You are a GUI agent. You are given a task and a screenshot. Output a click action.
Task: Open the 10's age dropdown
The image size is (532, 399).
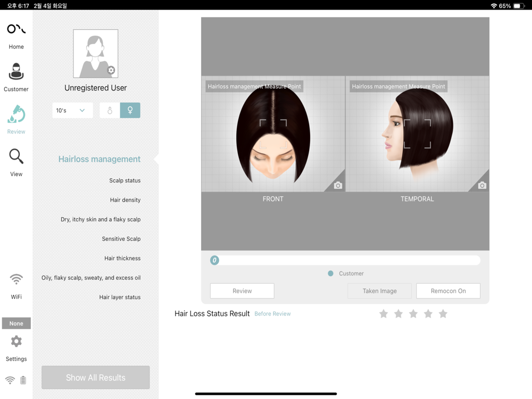point(72,110)
